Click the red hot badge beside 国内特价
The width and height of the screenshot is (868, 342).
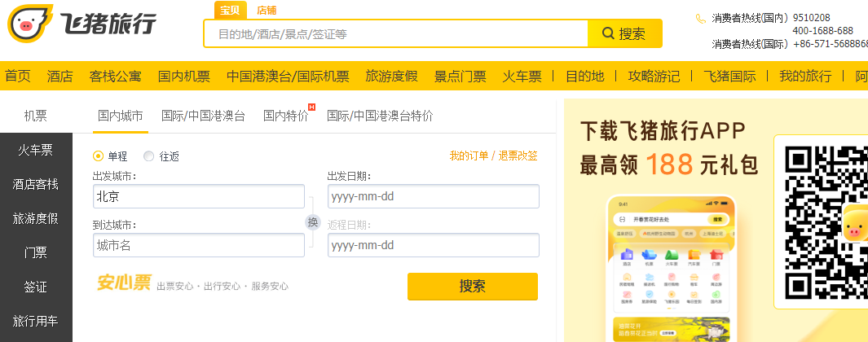tap(311, 107)
